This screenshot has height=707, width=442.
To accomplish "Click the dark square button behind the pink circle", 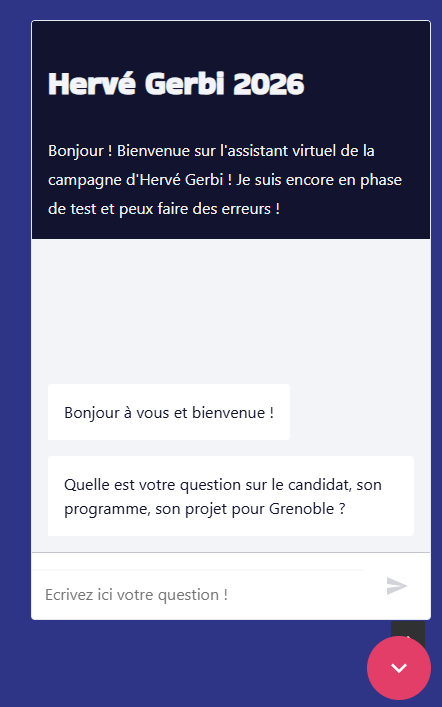I will click(408, 629).
